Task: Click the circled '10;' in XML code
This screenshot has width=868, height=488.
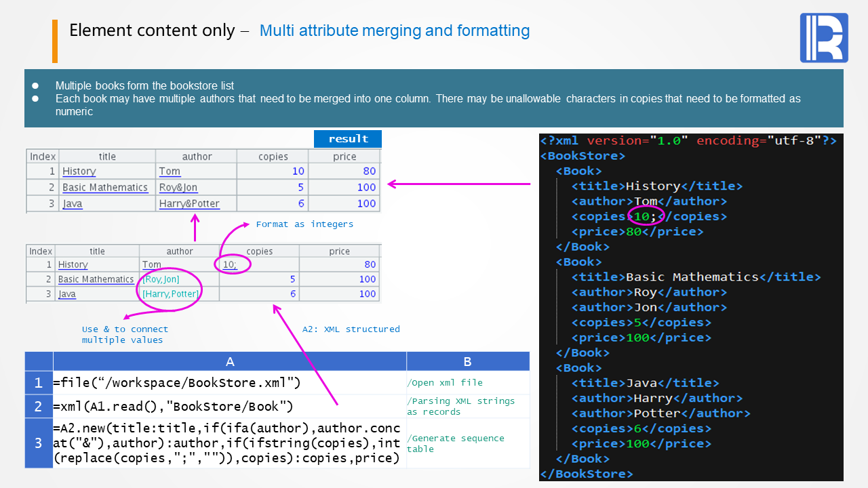Action: coord(642,217)
